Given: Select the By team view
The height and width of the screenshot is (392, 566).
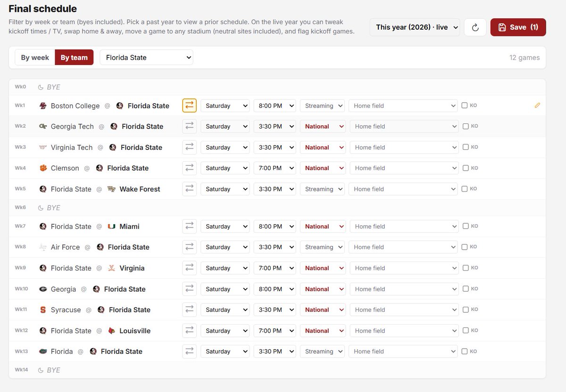Looking at the screenshot, I should (x=74, y=57).
